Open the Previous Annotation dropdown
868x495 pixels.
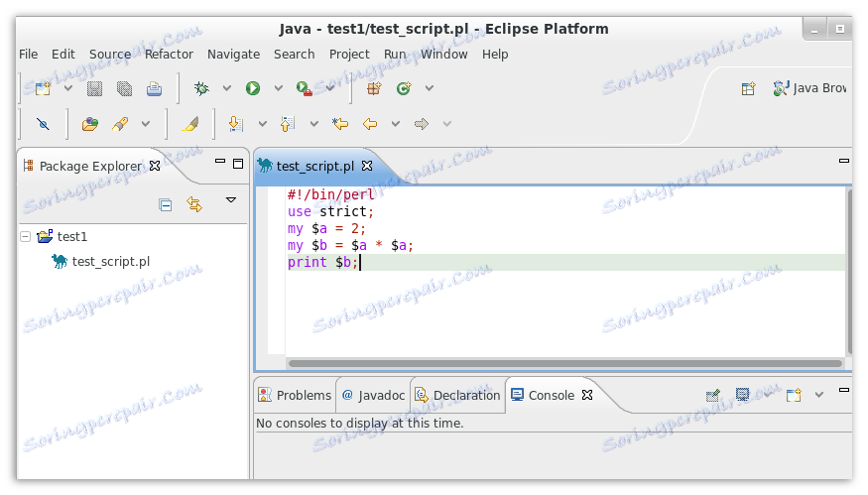pos(313,123)
